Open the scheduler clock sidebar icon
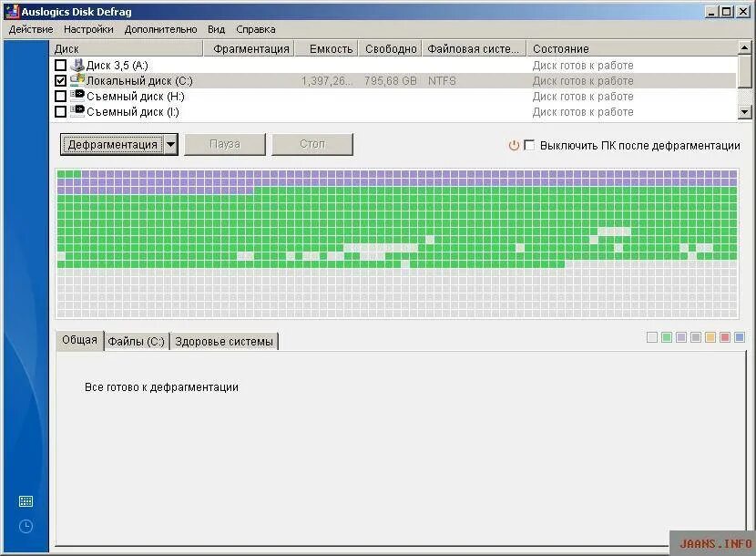The height and width of the screenshot is (556, 756). (x=26, y=526)
